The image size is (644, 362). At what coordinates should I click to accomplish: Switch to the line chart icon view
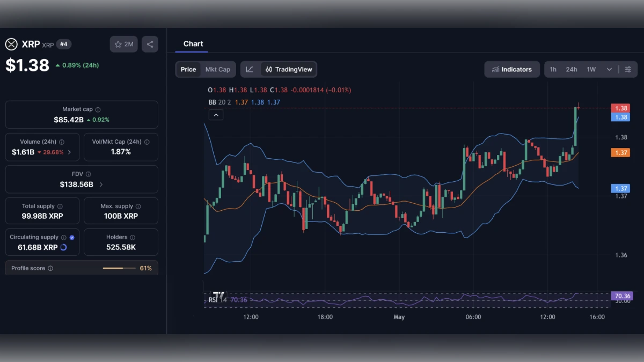[x=250, y=69]
